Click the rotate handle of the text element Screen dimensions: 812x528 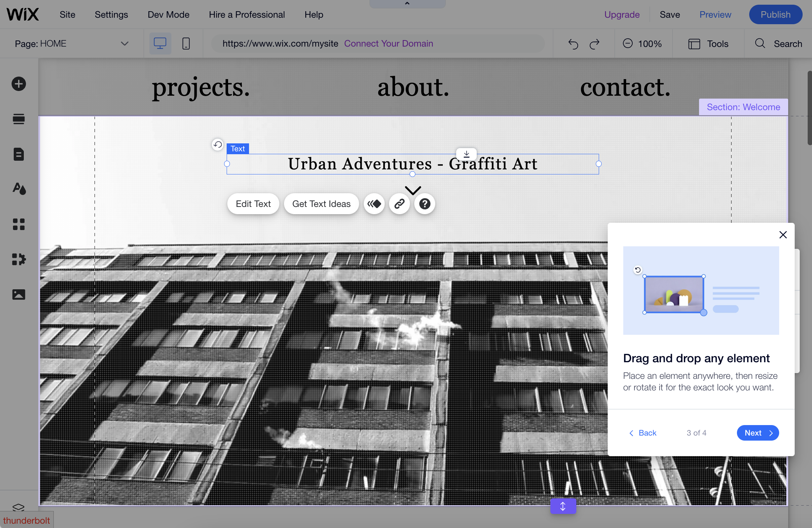tap(218, 145)
